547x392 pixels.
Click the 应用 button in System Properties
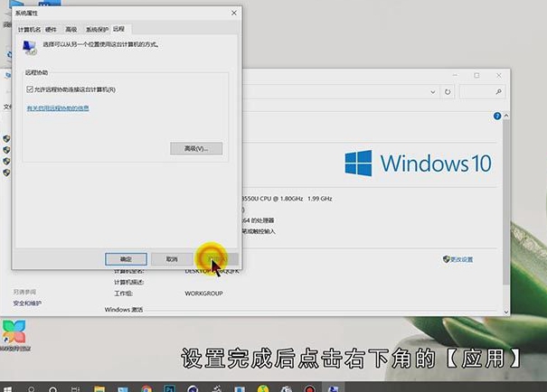(x=218, y=259)
